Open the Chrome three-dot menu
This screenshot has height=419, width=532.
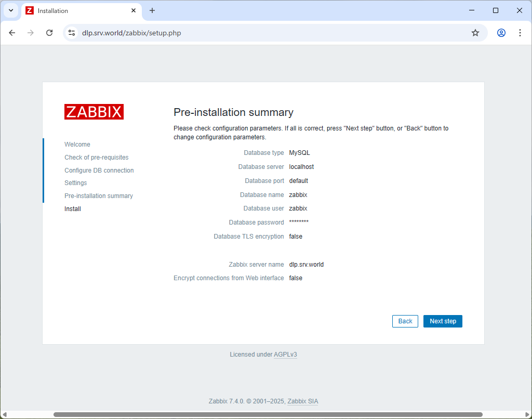[520, 32]
